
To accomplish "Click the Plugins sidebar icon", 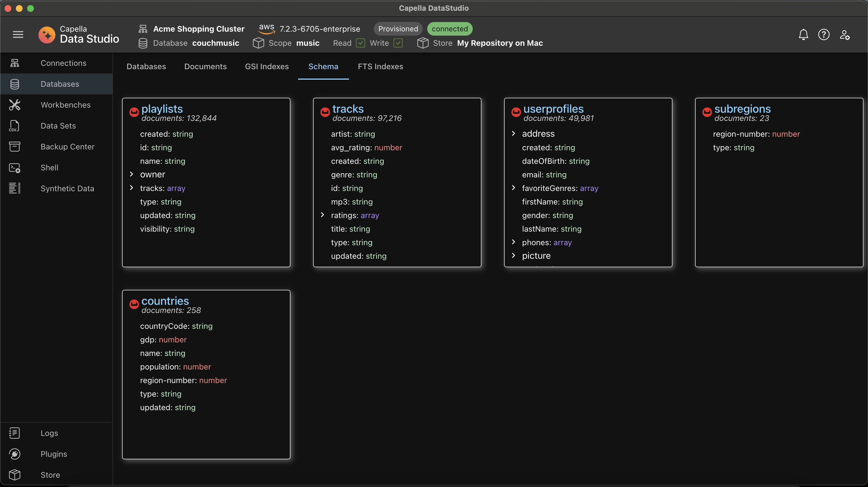I will click(15, 454).
